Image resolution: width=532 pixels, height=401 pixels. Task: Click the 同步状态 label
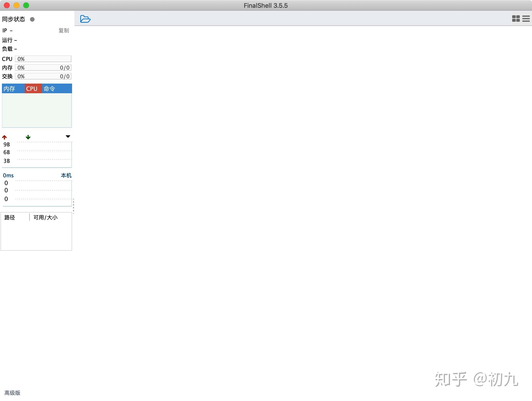[x=14, y=19]
